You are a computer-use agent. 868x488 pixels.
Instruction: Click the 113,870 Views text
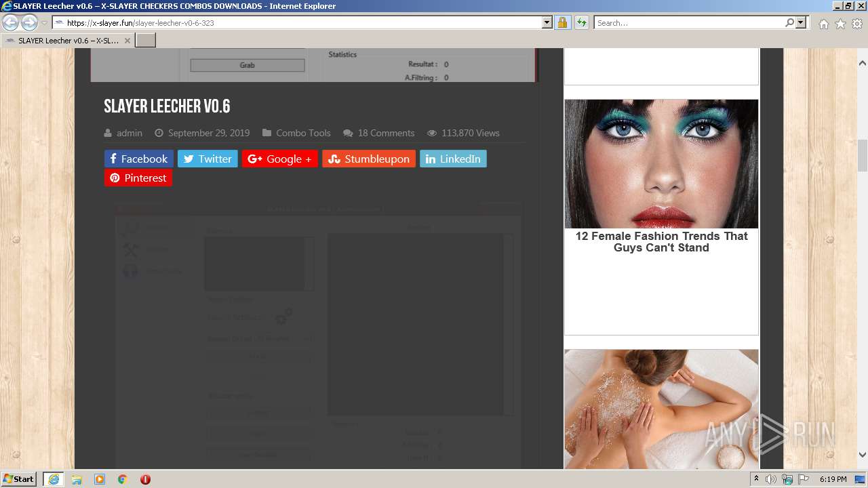pos(471,133)
